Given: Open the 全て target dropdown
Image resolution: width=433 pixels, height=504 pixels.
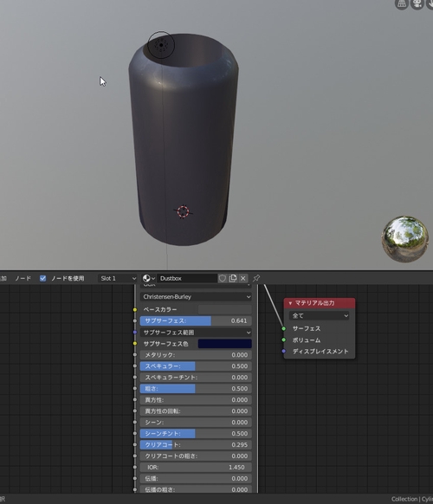Looking at the screenshot, I should tap(319, 315).
